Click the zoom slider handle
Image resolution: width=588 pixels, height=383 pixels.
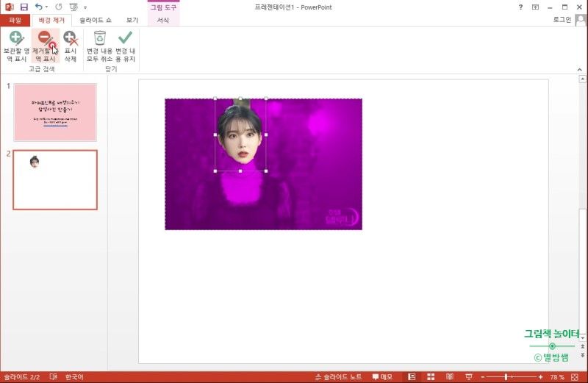coord(506,377)
